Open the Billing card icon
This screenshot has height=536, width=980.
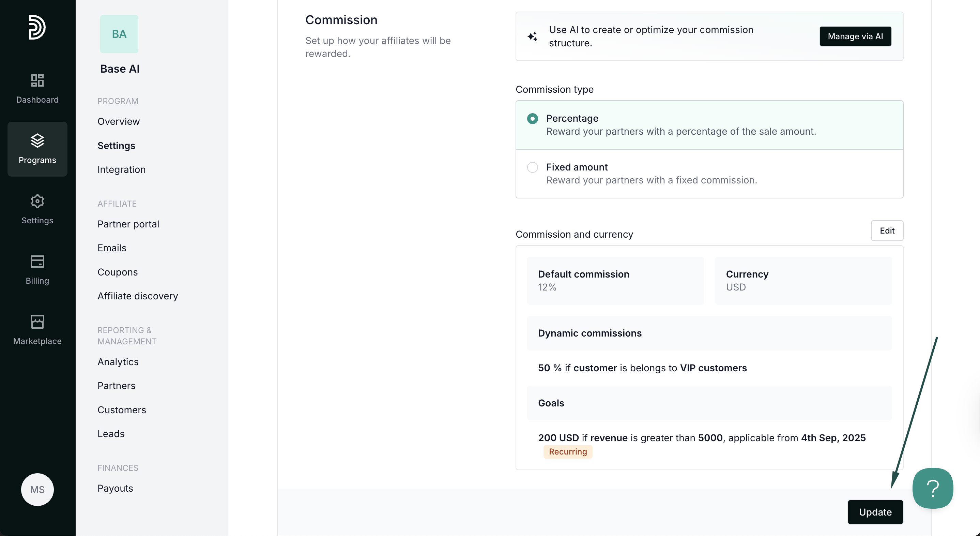pyautogui.click(x=37, y=262)
